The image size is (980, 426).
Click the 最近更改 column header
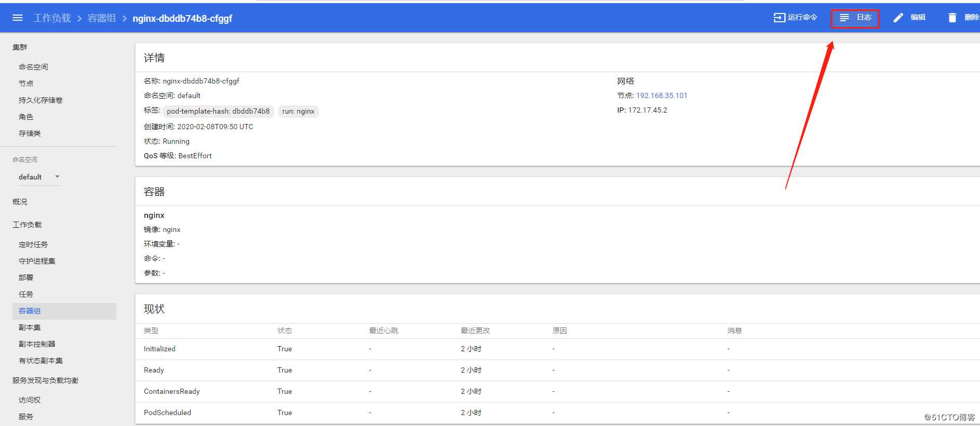tap(475, 331)
